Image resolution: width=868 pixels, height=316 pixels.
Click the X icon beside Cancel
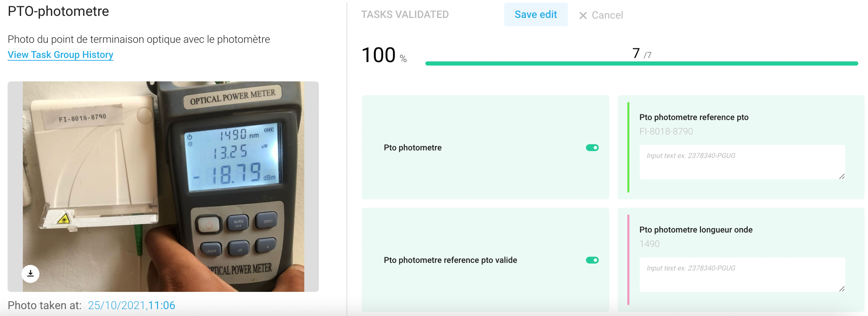coord(583,15)
